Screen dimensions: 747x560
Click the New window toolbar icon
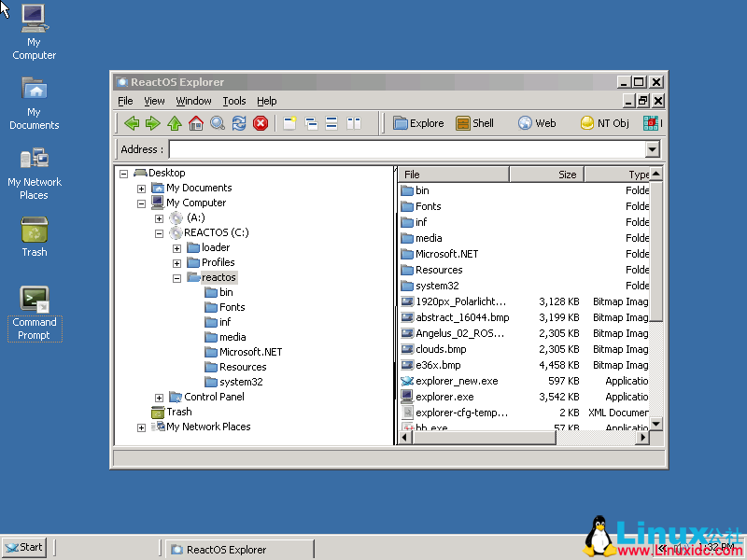point(289,123)
